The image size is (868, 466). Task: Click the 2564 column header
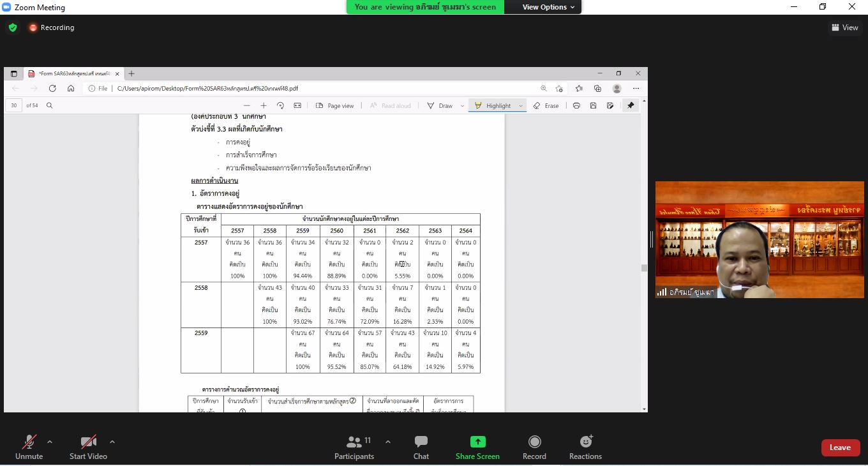tap(465, 231)
